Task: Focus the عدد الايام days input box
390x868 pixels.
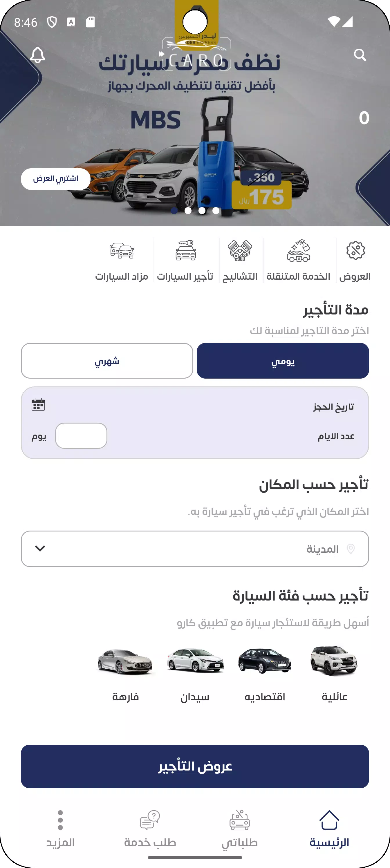Action: tap(81, 436)
